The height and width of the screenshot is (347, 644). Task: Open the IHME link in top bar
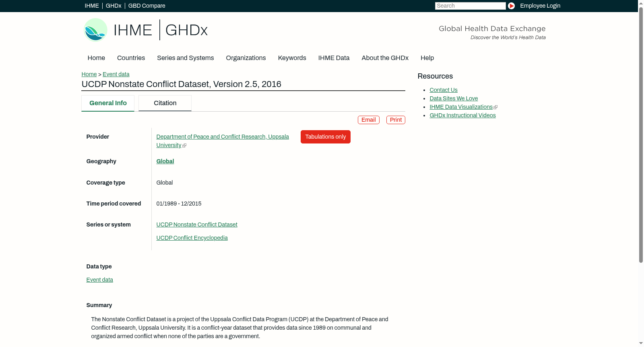pos(92,6)
